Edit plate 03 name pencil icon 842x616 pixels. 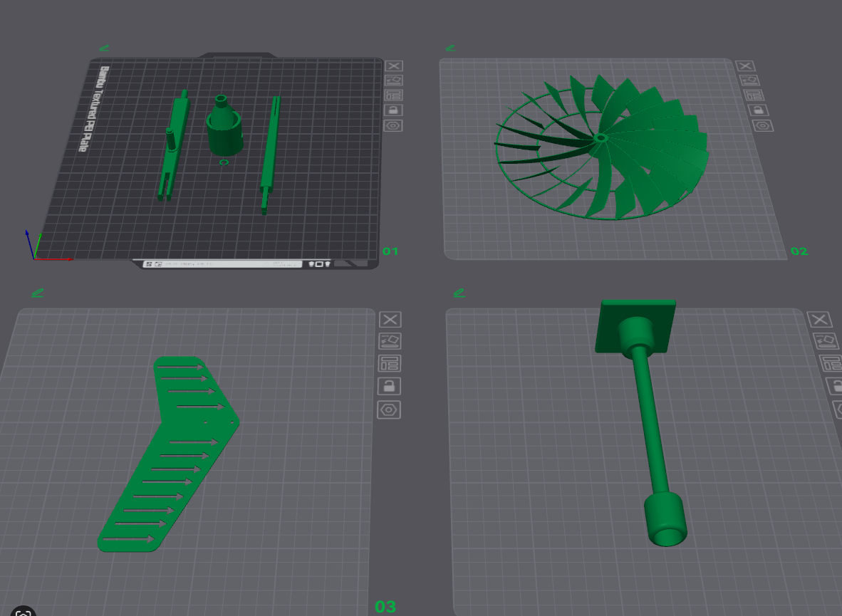(38, 293)
